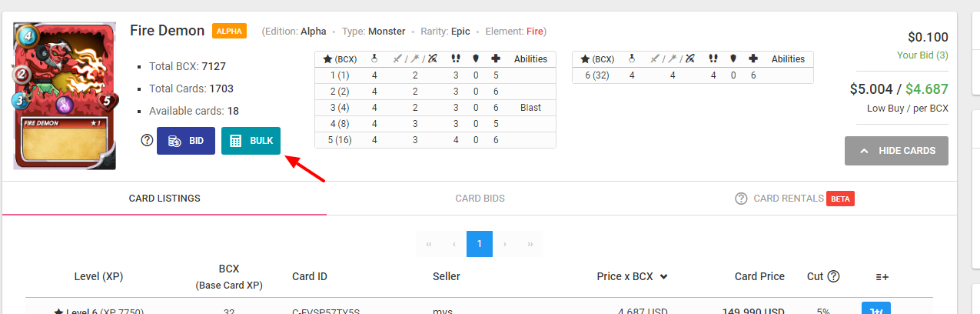Go to first page with double-left arrows

(x=429, y=244)
